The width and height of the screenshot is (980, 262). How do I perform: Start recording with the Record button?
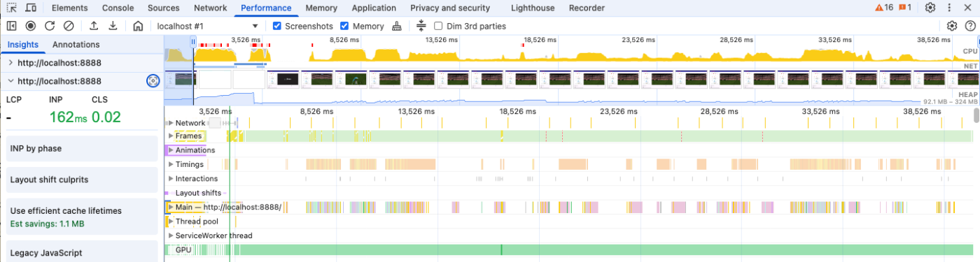(x=31, y=26)
